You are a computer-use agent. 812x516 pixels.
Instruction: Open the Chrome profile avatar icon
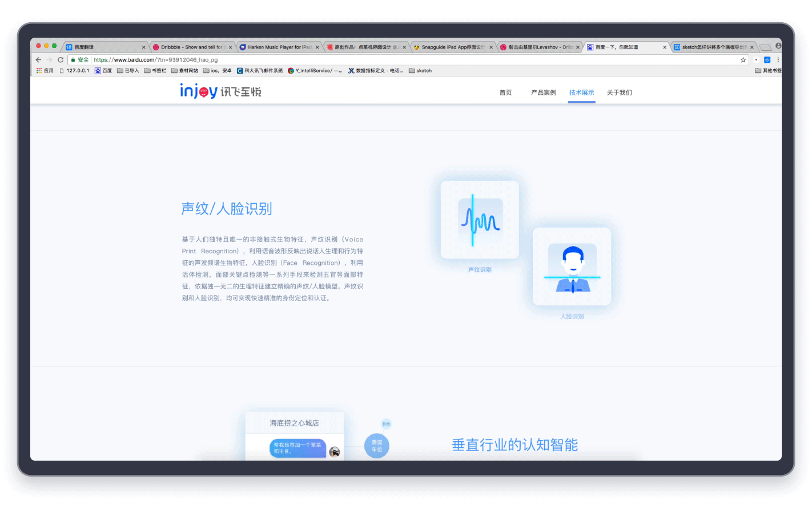[778, 46]
